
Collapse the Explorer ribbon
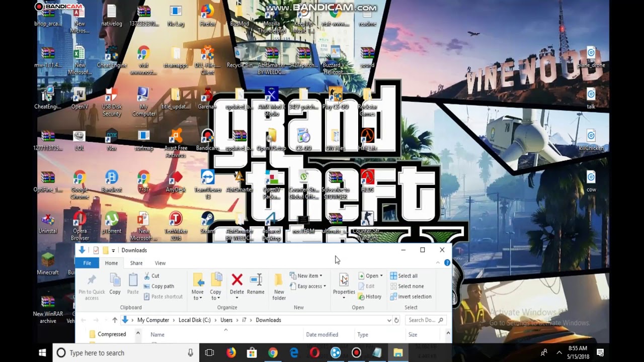438,262
